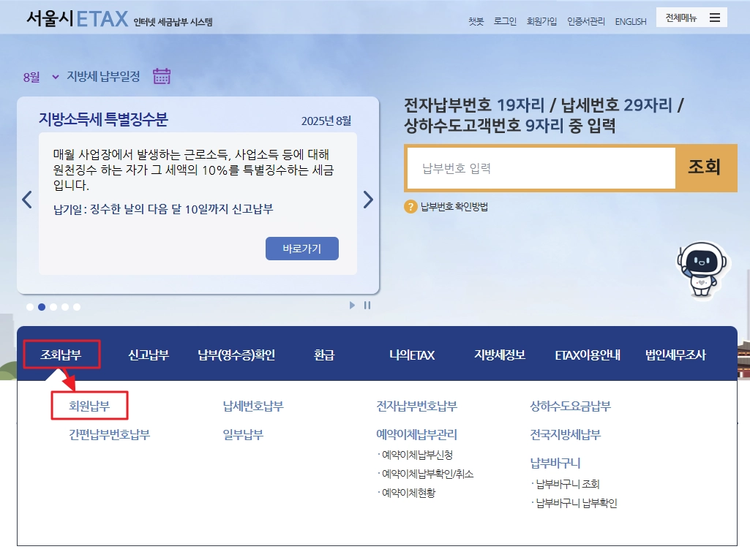Select the second carousel dot
Viewport: 750px width, 560px height.
[42, 307]
